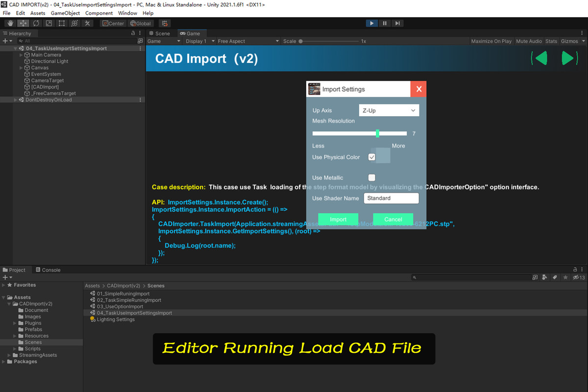Open the GameObject menu
Viewport: 588px width, 392px height.
click(x=65, y=13)
